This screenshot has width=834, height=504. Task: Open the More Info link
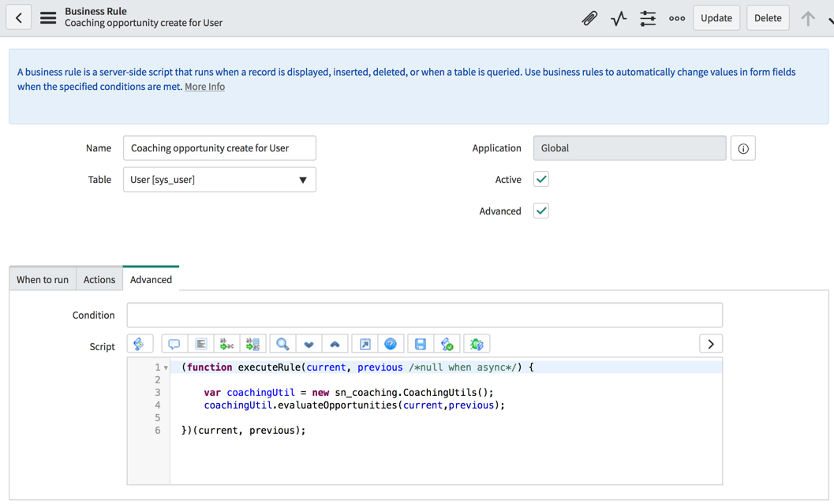[x=205, y=87]
